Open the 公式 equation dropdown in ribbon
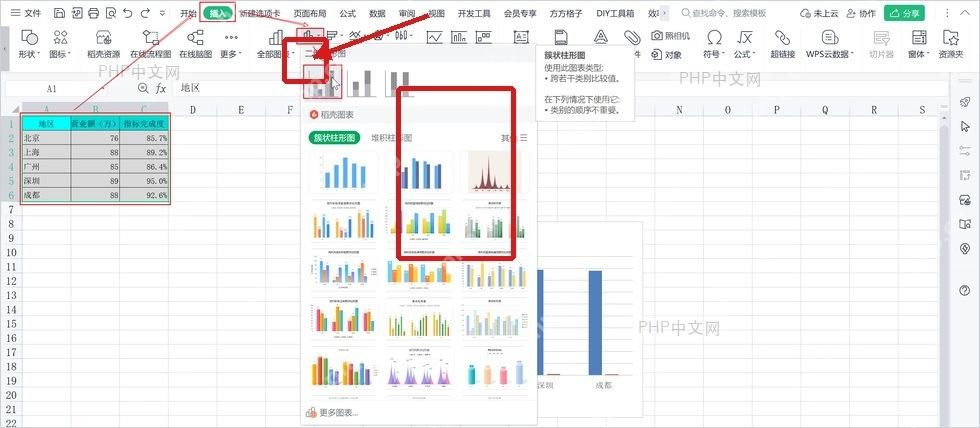 click(744, 44)
